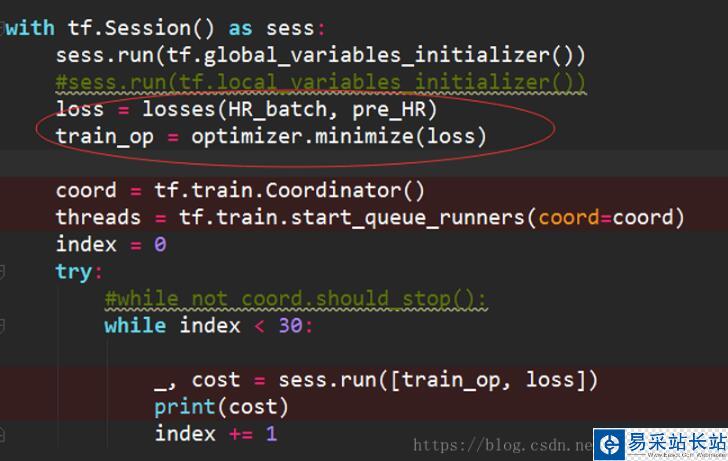Click the '_, cost = sess.run([train_op, loss])' line

pyautogui.click(x=376, y=380)
